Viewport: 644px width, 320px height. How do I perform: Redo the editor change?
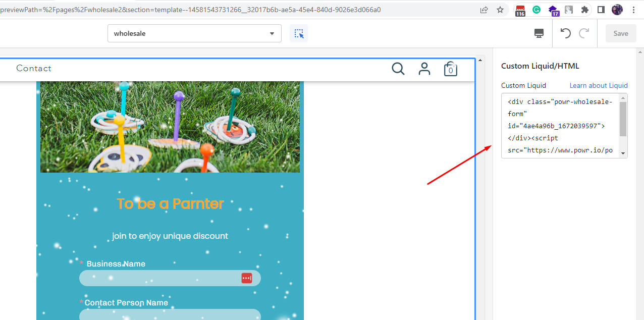(584, 33)
